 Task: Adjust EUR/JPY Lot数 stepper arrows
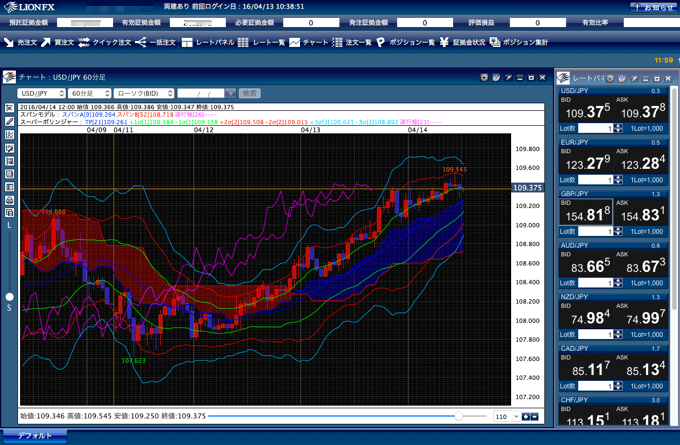click(618, 180)
